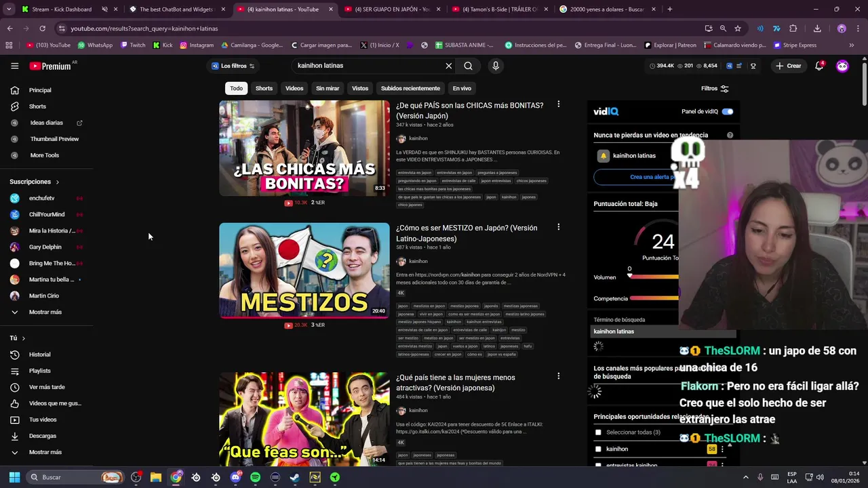Select the Sin mirar filter chip
This screenshot has width=868, height=488.
pos(328,88)
